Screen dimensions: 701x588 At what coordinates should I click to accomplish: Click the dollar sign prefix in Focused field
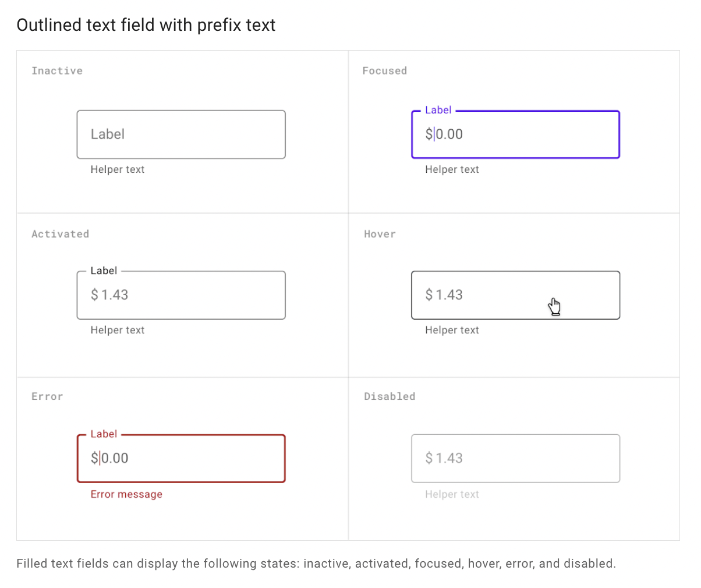click(x=429, y=134)
